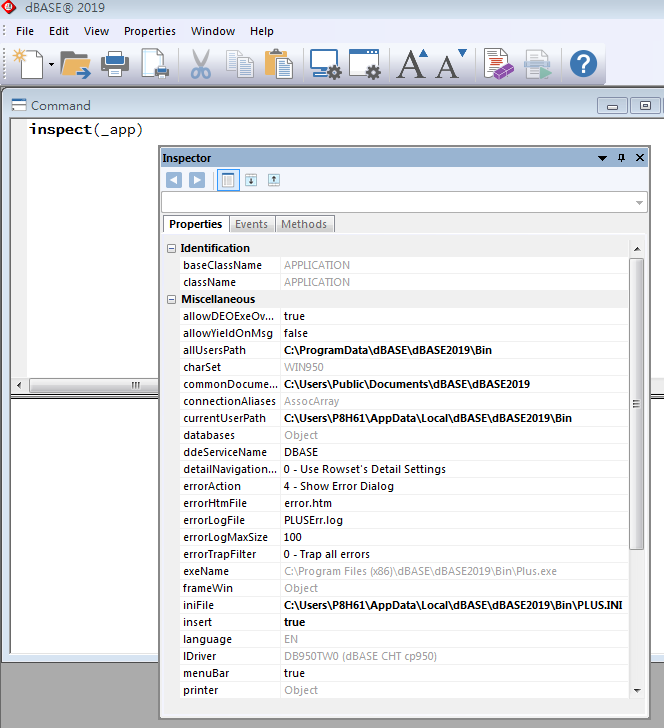The image size is (664, 728).
Task: Click the Cut scissors icon
Action: click(x=201, y=64)
